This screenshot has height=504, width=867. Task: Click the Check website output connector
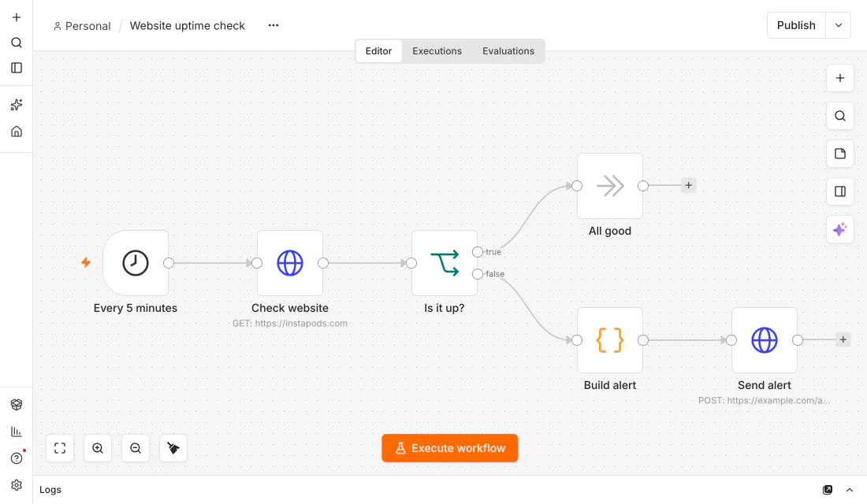[x=323, y=263]
